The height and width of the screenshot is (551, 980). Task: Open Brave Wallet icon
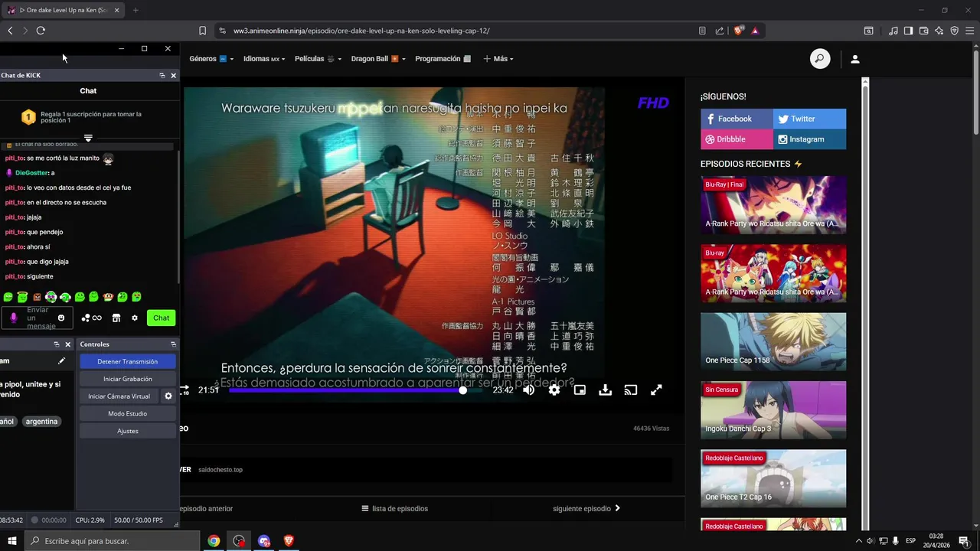tap(923, 31)
